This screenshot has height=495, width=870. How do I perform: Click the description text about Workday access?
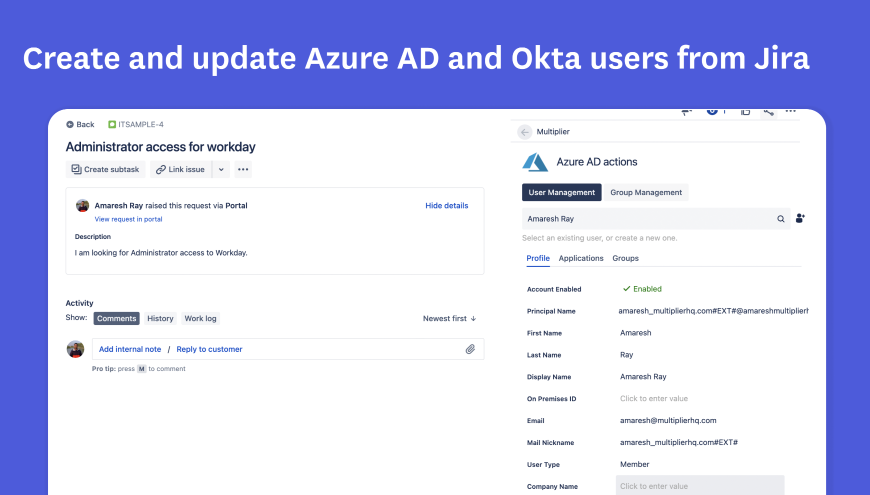161,252
